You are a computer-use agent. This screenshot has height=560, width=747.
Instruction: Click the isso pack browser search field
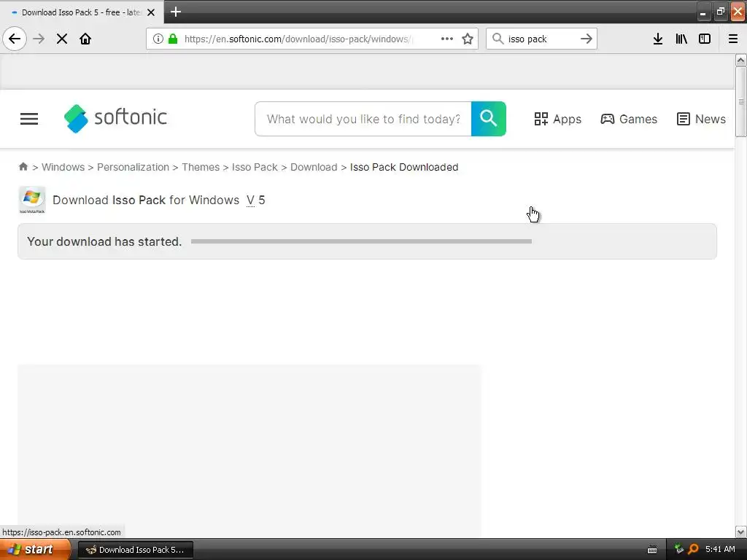tap(541, 39)
